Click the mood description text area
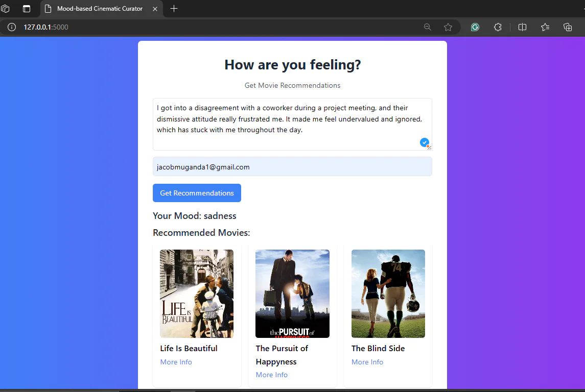585x392 pixels. click(x=292, y=124)
